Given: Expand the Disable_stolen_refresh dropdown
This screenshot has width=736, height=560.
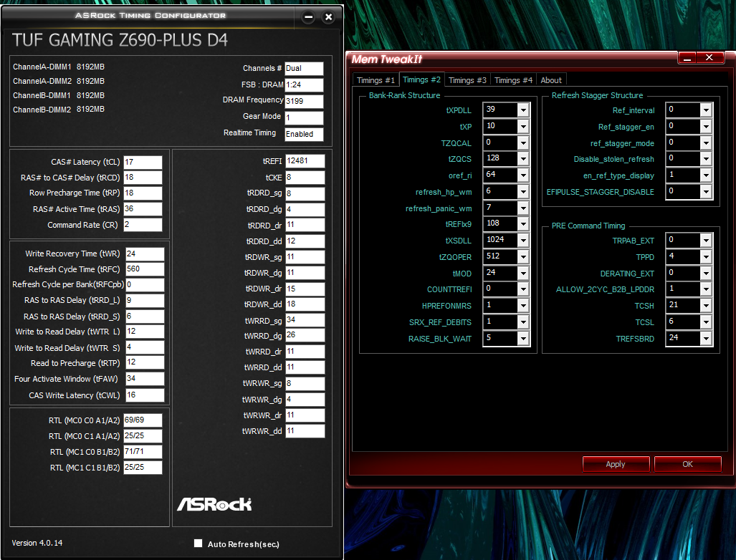Looking at the screenshot, I should pos(706,158).
